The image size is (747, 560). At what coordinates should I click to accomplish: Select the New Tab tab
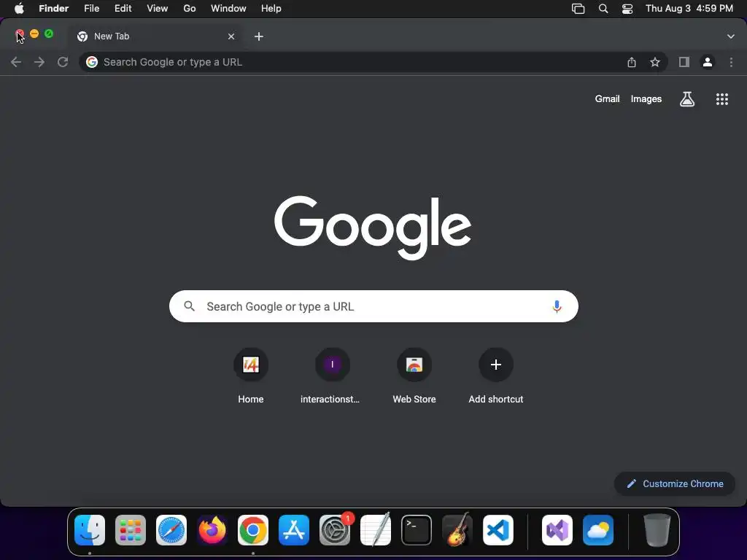tap(155, 36)
